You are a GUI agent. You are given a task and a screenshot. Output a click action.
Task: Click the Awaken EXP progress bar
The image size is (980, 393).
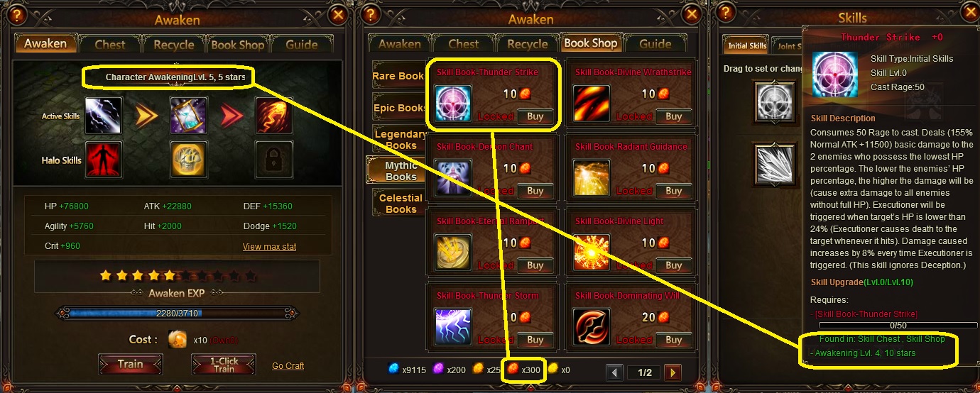177,314
